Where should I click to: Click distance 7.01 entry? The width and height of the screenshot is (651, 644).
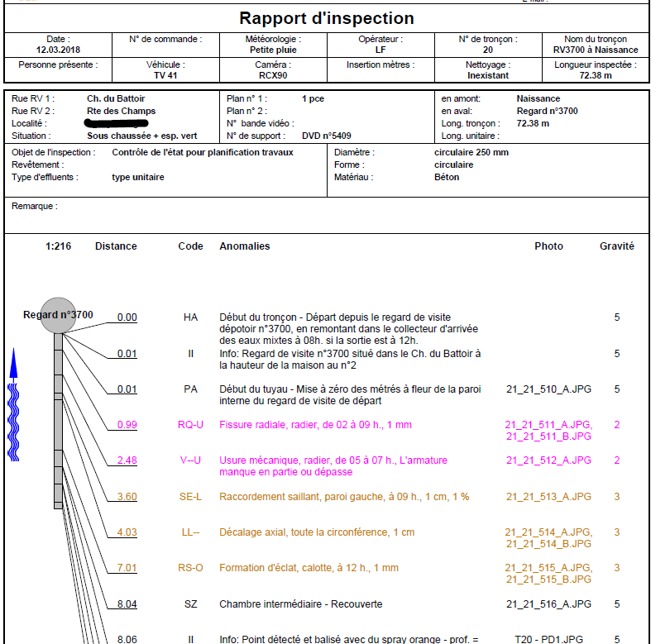[127, 568]
